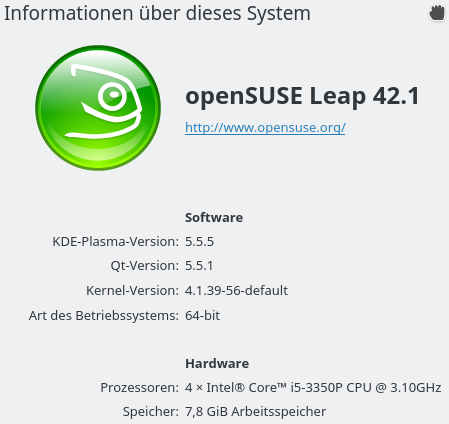Click the green openSUSE chameleon logo
The image size is (449, 424).
tap(98, 108)
